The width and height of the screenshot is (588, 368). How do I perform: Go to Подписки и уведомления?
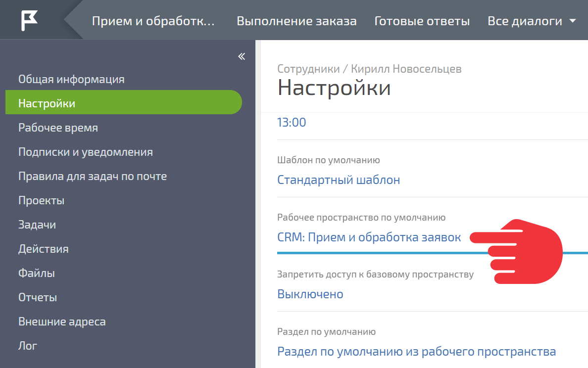(86, 152)
